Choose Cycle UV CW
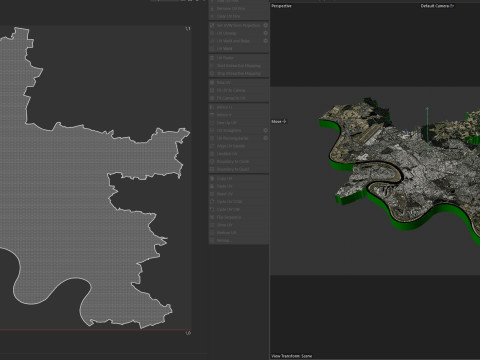This screenshot has width=480, height=360. pos(238,209)
